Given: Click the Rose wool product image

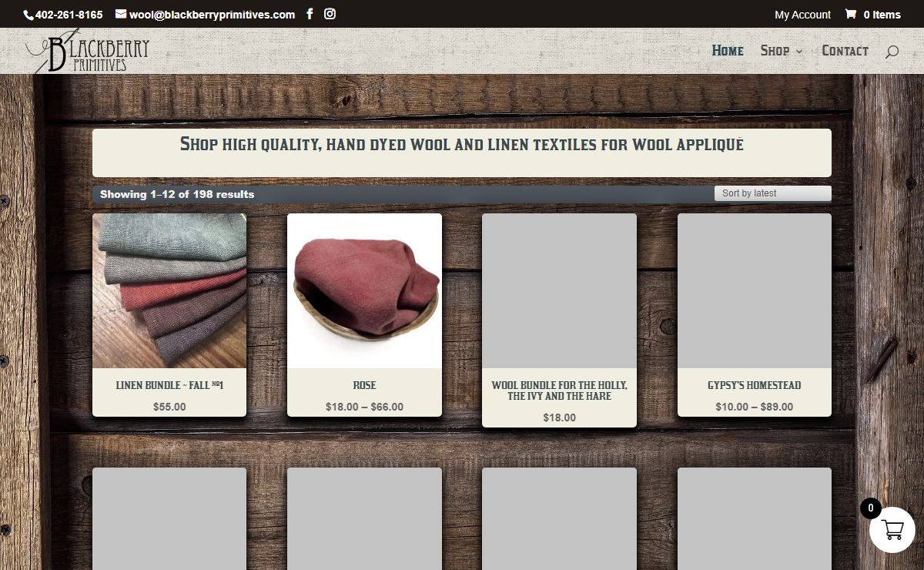Looking at the screenshot, I should 364,290.
